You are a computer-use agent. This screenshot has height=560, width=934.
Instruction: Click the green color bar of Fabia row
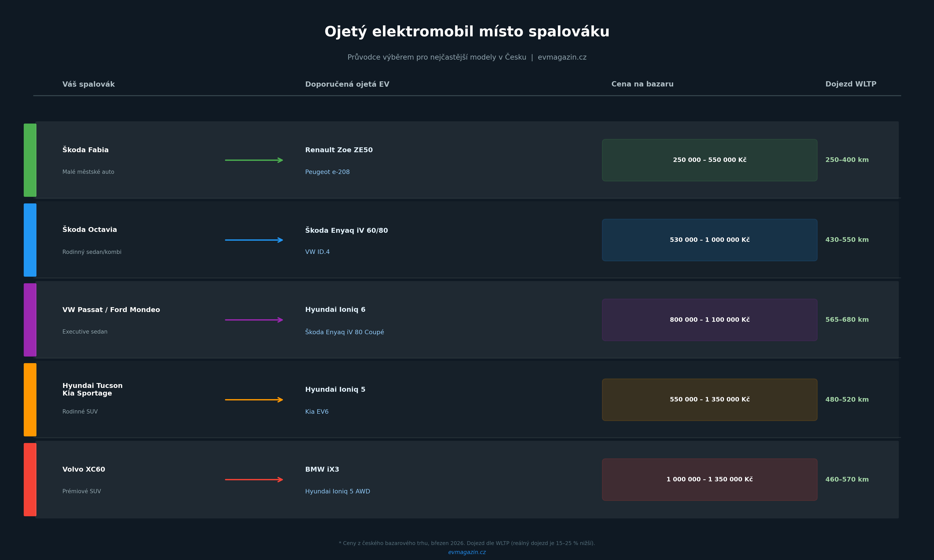30,160
